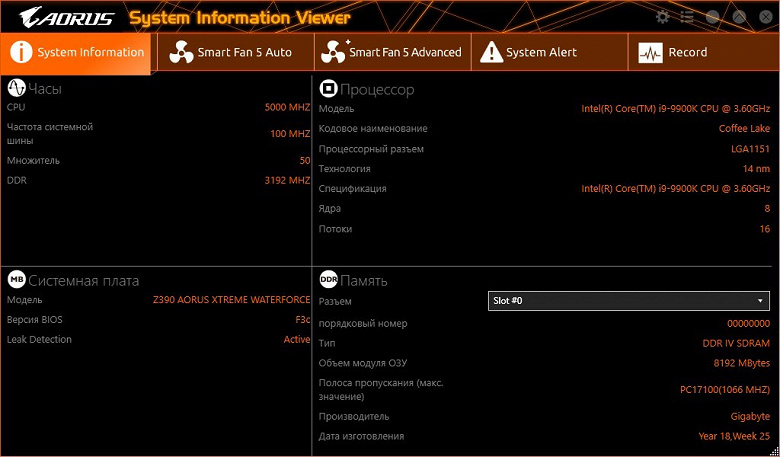Click the Часы section heading
This screenshot has width=780, height=457.
[45, 89]
